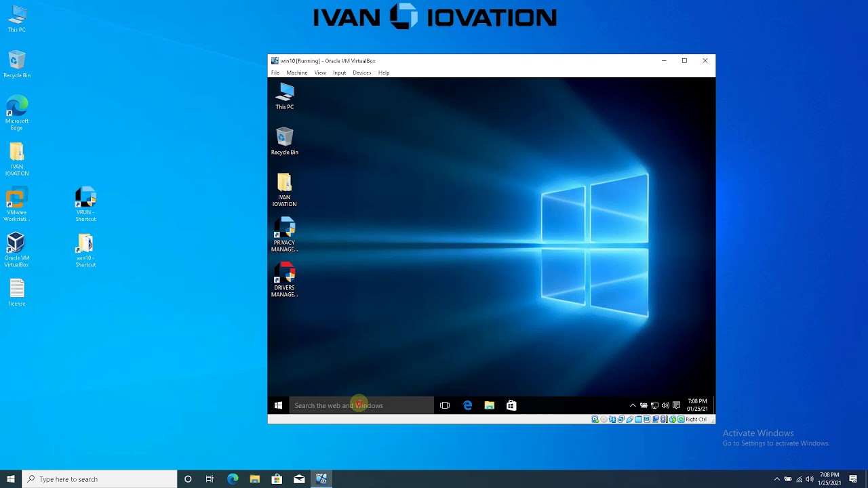Image resolution: width=868 pixels, height=488 pixels.
Task: Launch Edge from the guest taskbar
Action: click(x=467, y=405)
